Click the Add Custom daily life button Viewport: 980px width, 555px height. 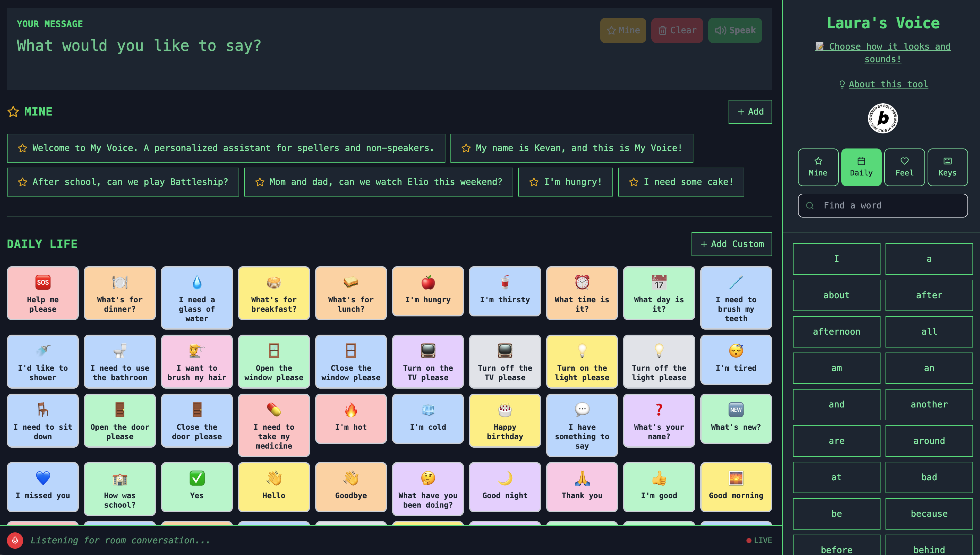(x=731, y=244)
